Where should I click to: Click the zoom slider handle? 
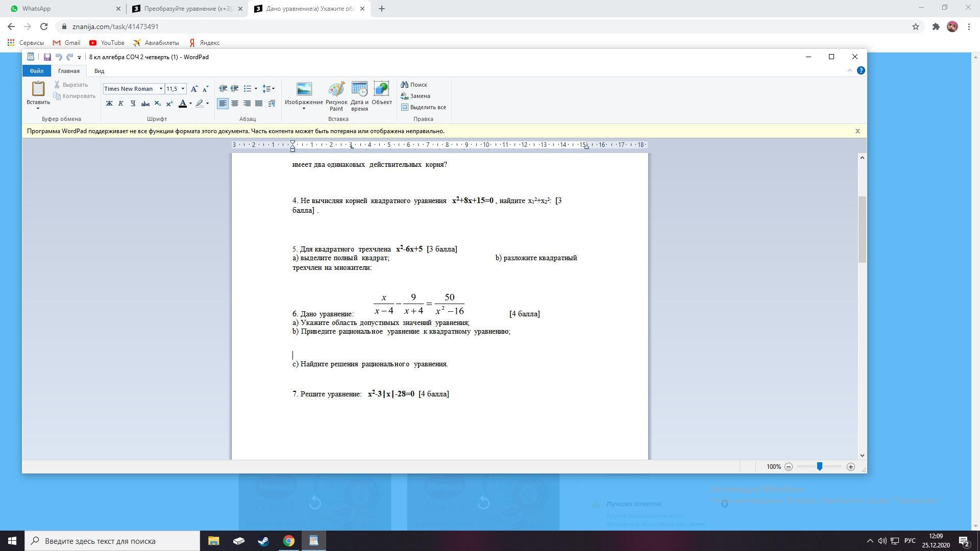pyautogui.click(x=819, y=467)
